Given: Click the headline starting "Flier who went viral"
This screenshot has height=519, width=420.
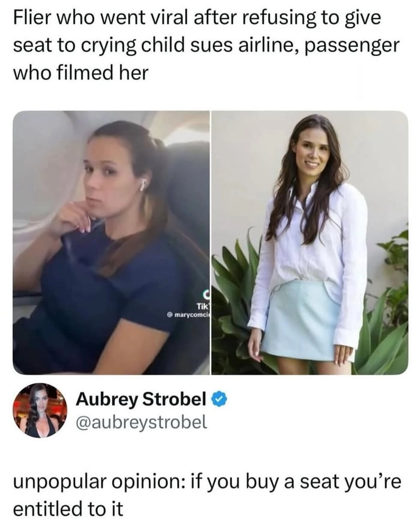Looking at the screenshot, I should click(206, 45).
